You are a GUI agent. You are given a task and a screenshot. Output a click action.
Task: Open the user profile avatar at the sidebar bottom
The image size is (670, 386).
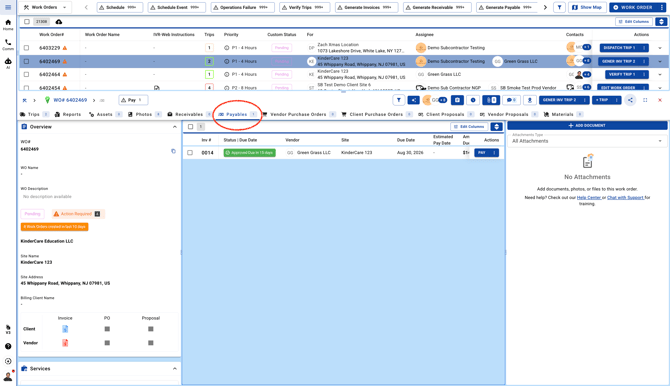click(x=8, y=377)
